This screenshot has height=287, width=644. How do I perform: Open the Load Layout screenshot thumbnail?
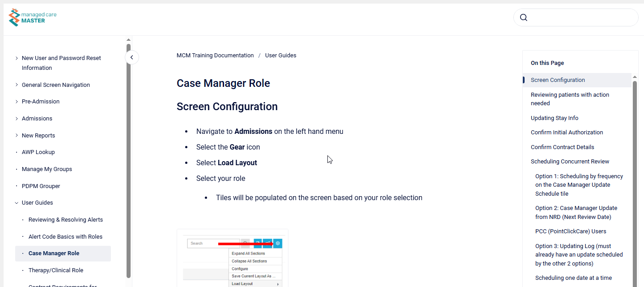pyautogui.click(x=233, y=258)
